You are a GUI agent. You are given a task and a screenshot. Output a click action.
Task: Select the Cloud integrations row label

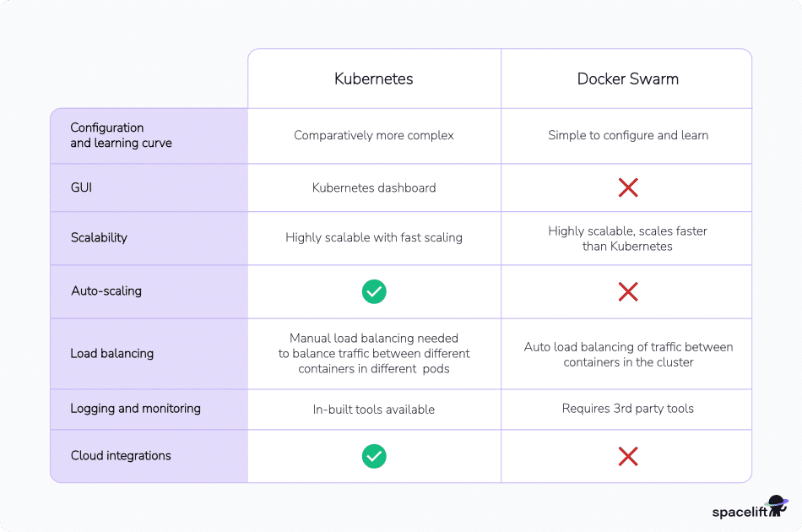121,456
